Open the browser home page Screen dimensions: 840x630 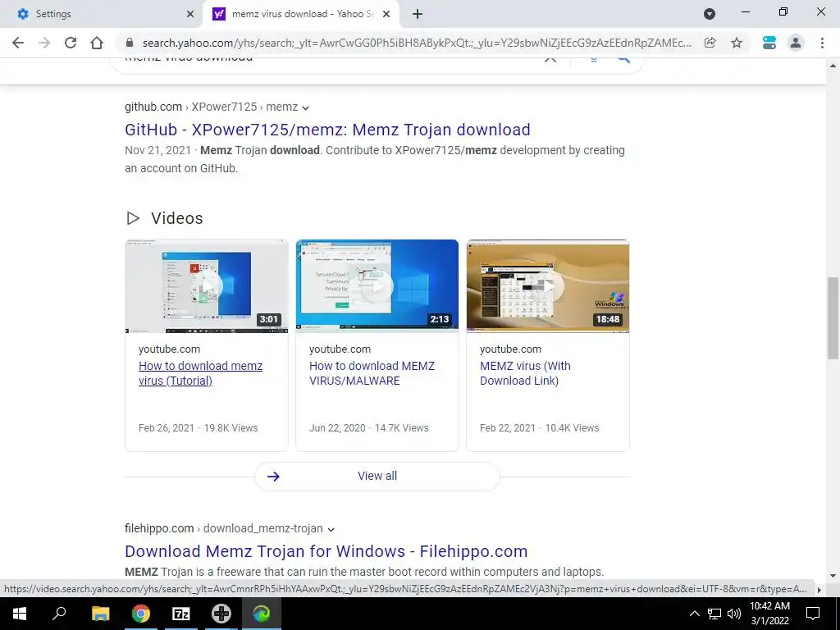coord(97,43)
